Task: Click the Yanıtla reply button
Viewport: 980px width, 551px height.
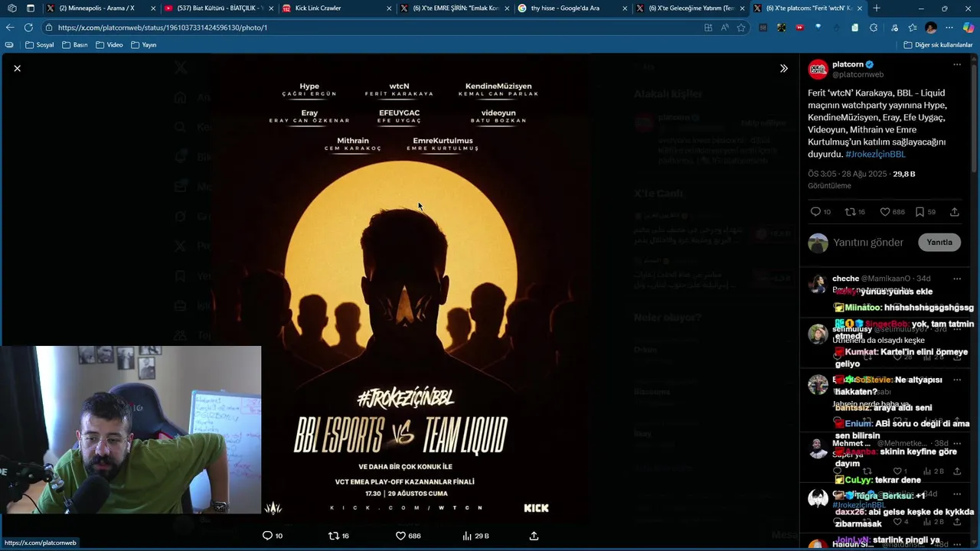Action: pos(939,243)
